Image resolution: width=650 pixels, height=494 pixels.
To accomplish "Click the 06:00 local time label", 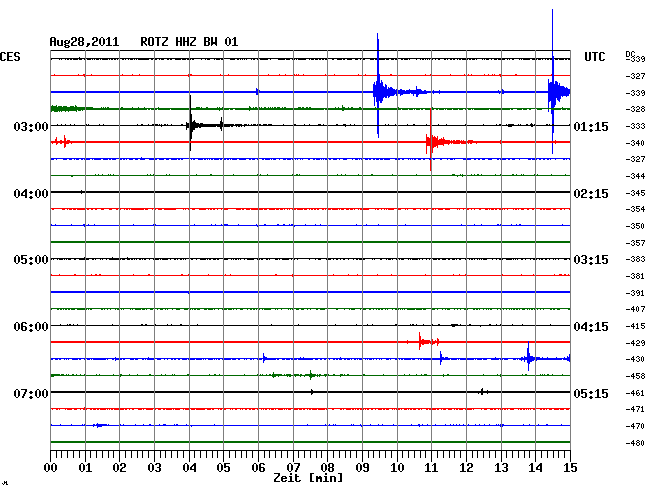I will [x=31, y=327].
